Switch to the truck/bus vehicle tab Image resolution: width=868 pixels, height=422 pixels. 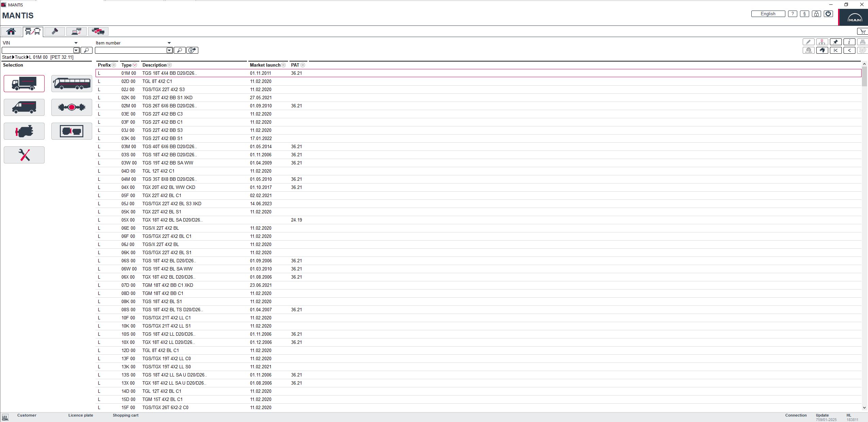pyautogui.click(x=33, y=32)
